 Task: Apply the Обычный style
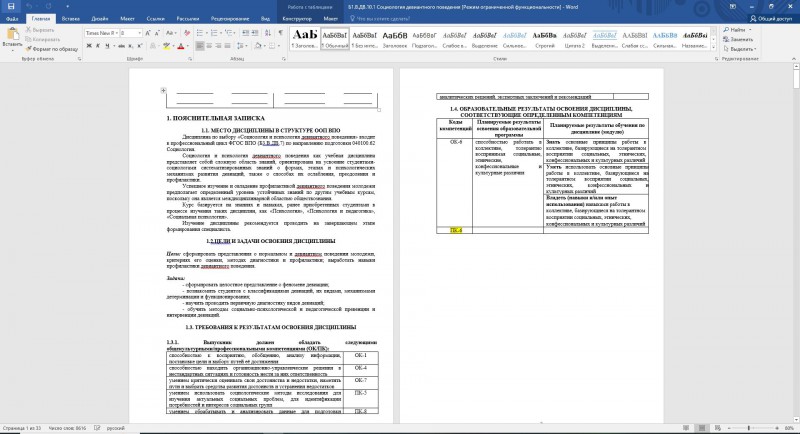(x=335, y=38)
